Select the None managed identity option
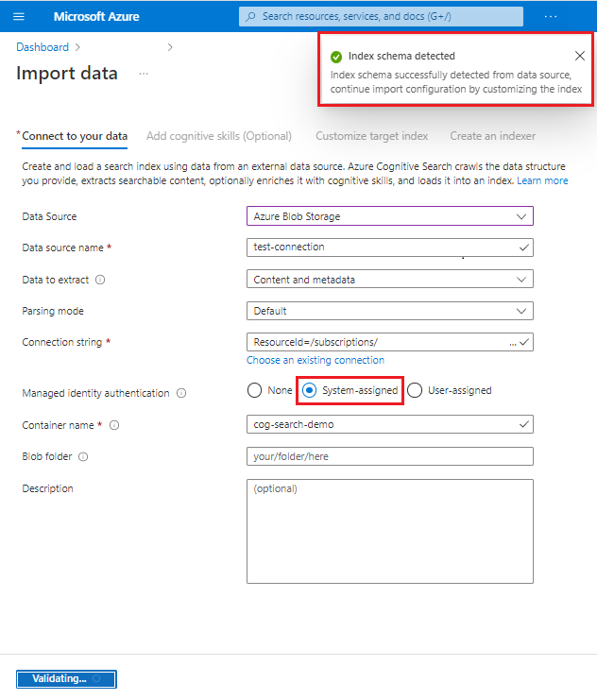This screenshot has height=700, width=597. tap(254, 391)
